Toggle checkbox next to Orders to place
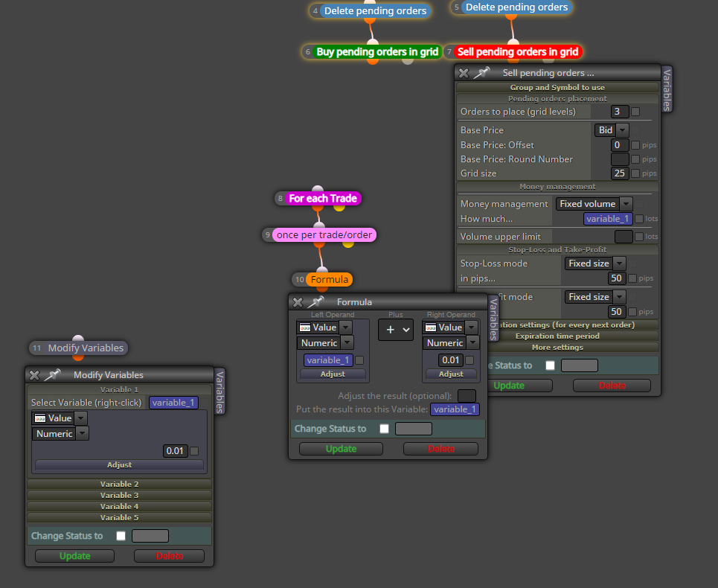Viewport: 718px width, 588px height. 635,112
